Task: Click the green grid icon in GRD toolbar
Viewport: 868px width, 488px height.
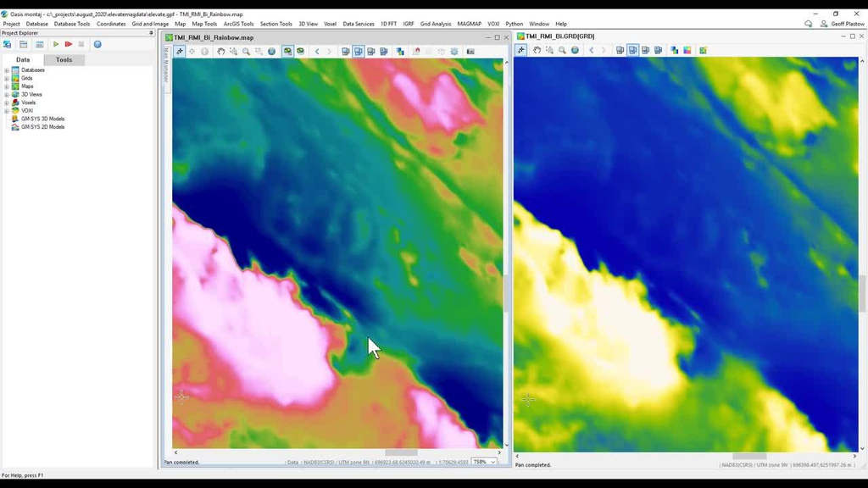Action: [x=703, y=50]
